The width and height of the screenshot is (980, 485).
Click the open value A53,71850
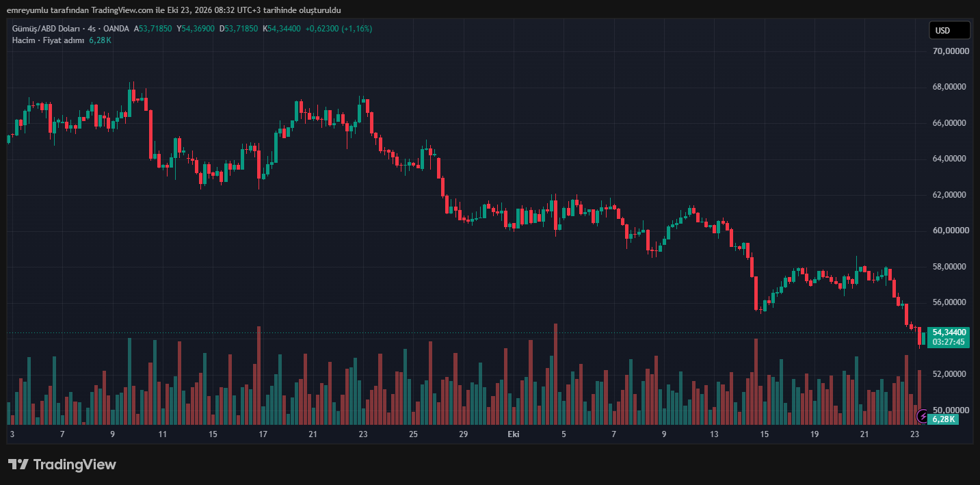click(x=154, y=29)
